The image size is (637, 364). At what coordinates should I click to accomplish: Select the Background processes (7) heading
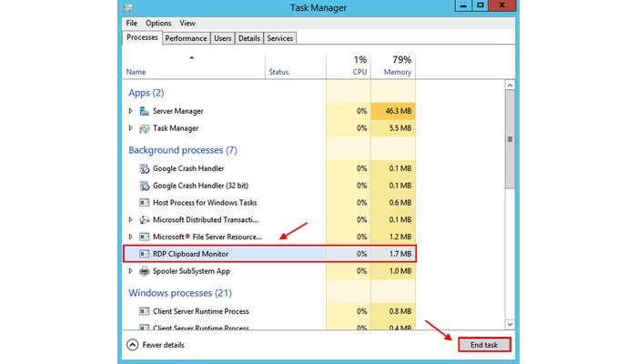click(x=183, y=150)
